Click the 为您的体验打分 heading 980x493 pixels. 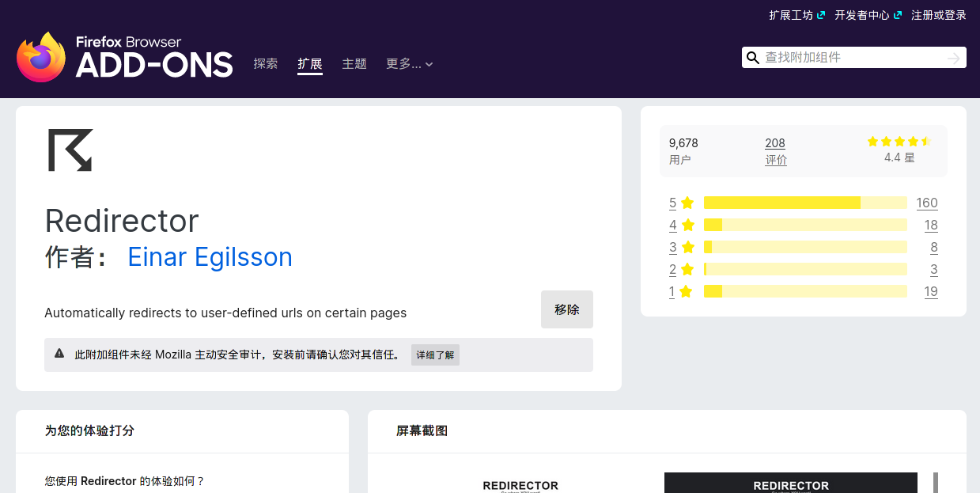[89, 430]
